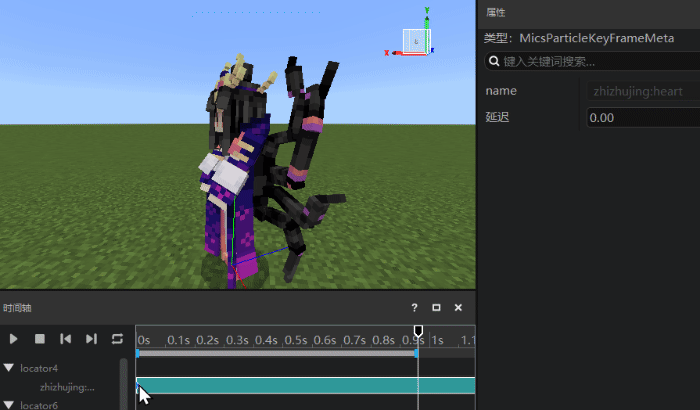Click the search magnifier icon in properties
The image size is (700, 410).
(493, 62)
